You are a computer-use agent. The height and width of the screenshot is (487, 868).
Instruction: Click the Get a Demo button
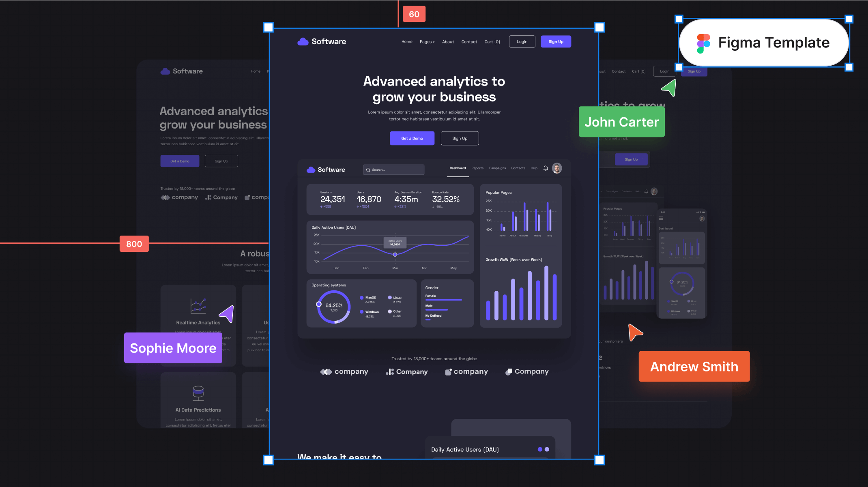[x=412, y=138]
